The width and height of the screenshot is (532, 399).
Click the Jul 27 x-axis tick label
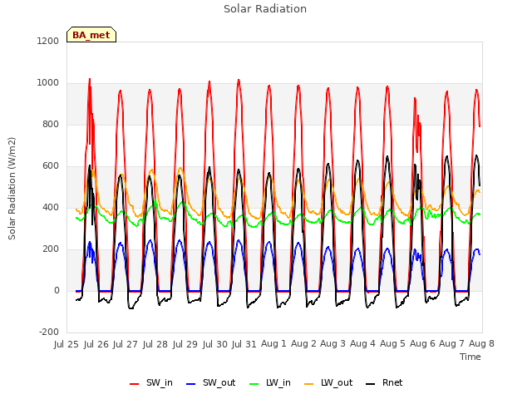pyautogui.click(x=126, y=344)
